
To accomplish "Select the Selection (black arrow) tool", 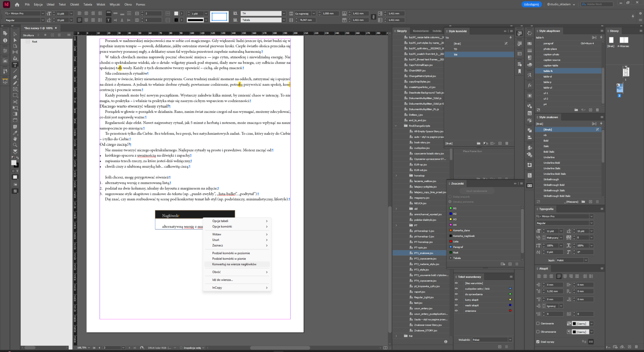I will [15, 34].
